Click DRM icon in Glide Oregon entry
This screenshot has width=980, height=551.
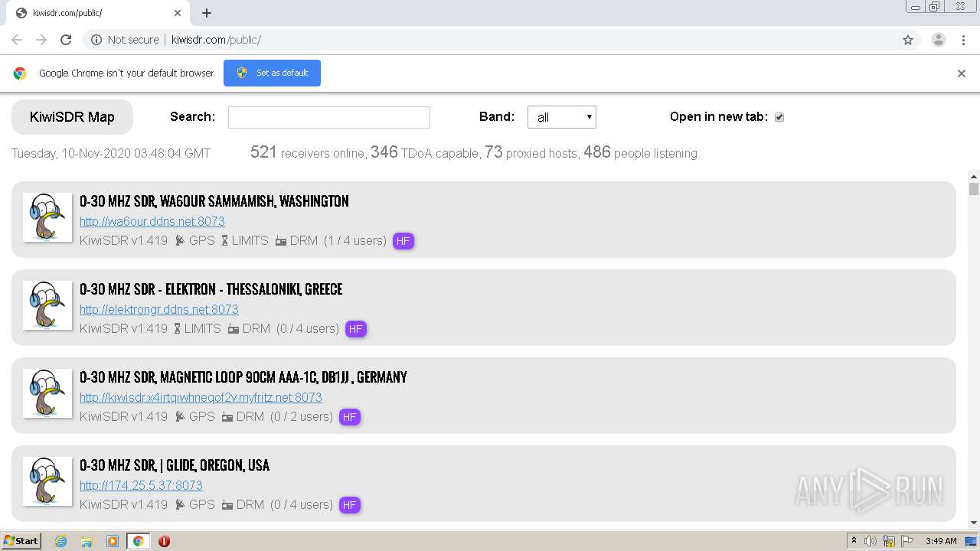click(227, 504)
